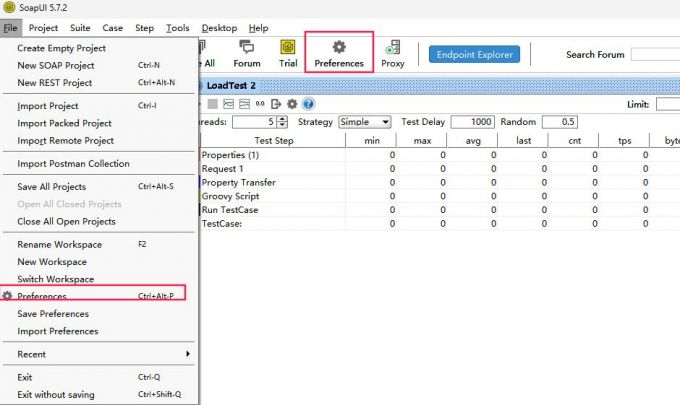Expand the Recent submenu arrow
Screen dimensions: 680x405
coord(188,354)
